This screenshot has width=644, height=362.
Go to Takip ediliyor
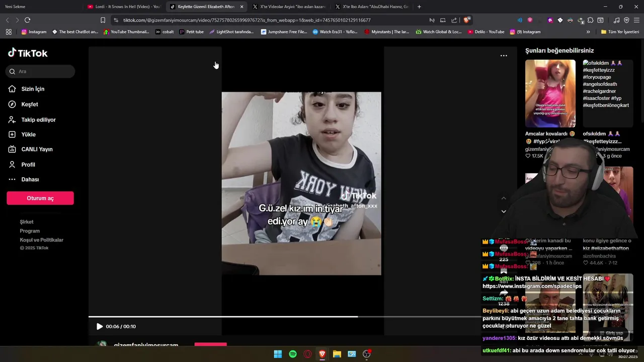pos(38,120)
